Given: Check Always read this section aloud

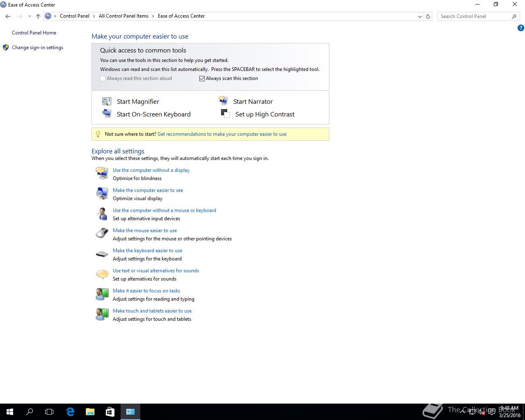Looking at the screenshot, I should point(103,78).
